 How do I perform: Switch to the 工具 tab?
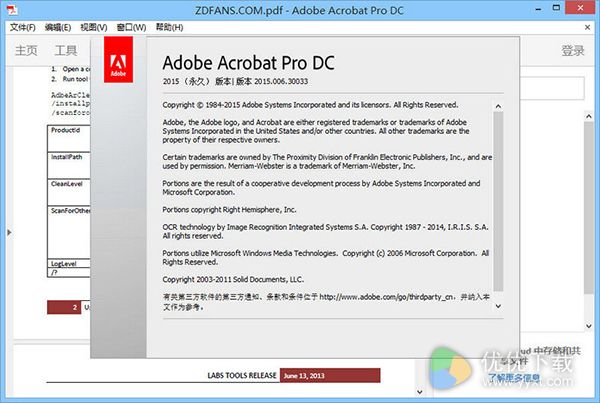(x=65, y=50)
